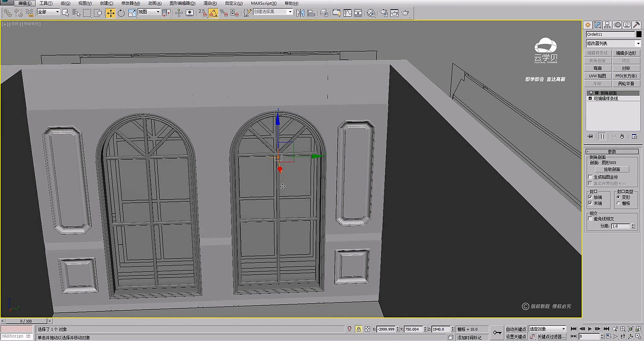Toggle Percent Snap icon

[223, 12]
